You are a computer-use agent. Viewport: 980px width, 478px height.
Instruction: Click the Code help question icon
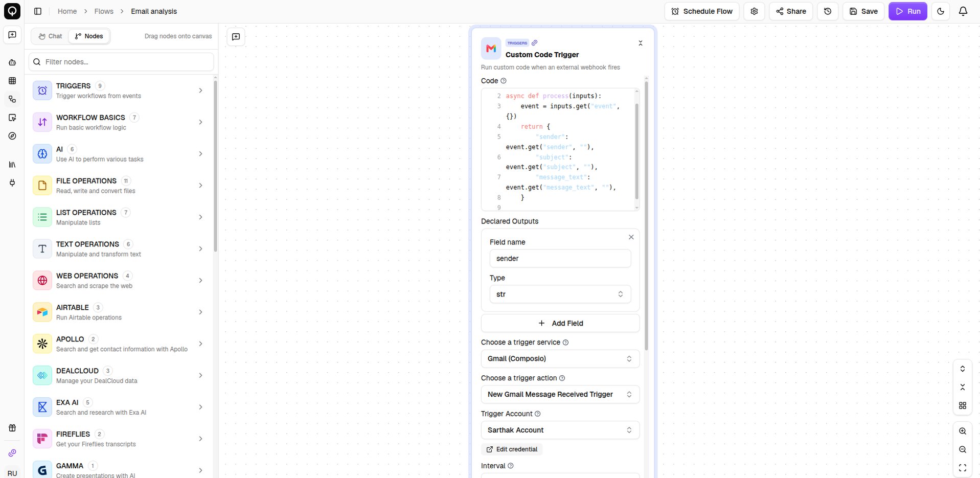pyautogui.click(x=503, y=81)
